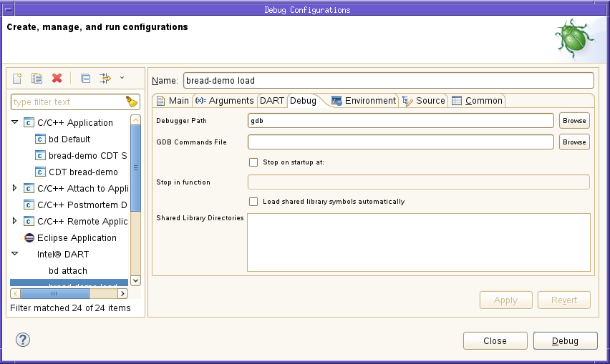Image resolution: width=610 pixels, height=364 pixels.
Task: Collapse the C/C++ Application tree node
Action: click(15, 122)
